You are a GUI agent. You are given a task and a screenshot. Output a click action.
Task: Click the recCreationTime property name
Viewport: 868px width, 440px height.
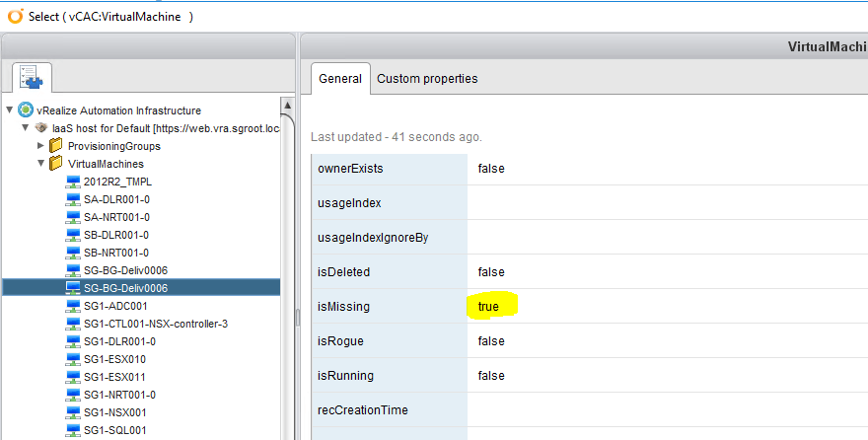coord(363,410)
